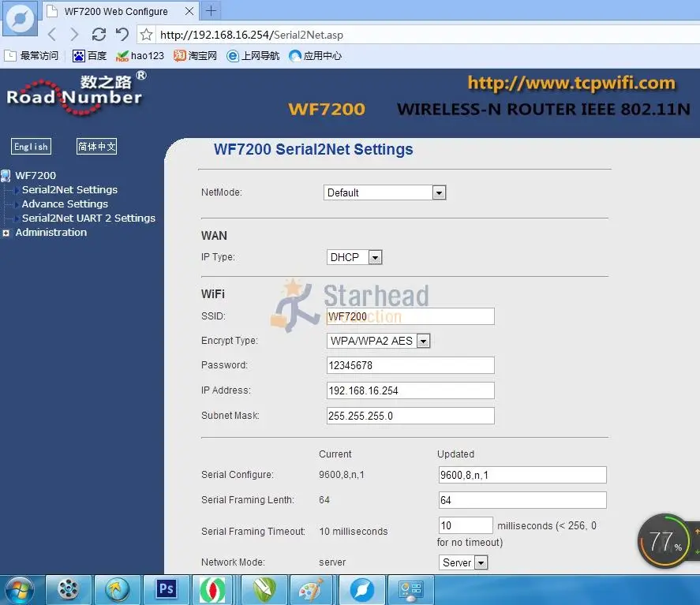This screenshot has width=700, height=605.
Task: Click the 77% speed meter widget
Action: [664, 541]
